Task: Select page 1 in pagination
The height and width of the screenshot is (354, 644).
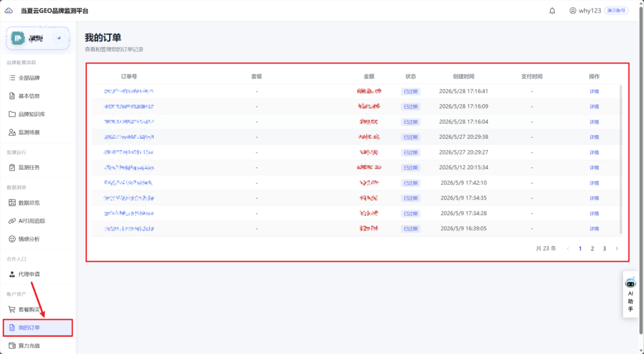Action: (580, 249)
